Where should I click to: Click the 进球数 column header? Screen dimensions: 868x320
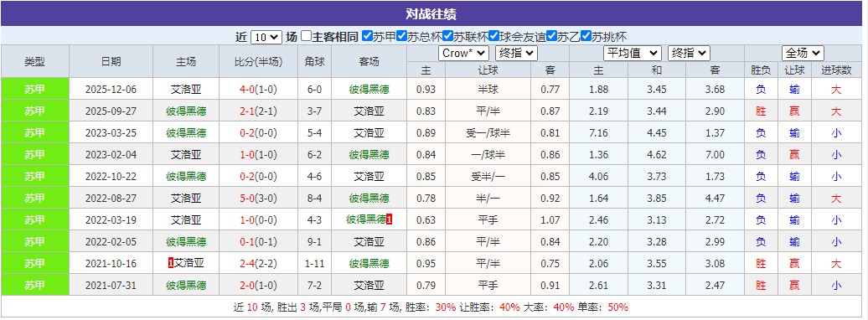tap(836, 70)
